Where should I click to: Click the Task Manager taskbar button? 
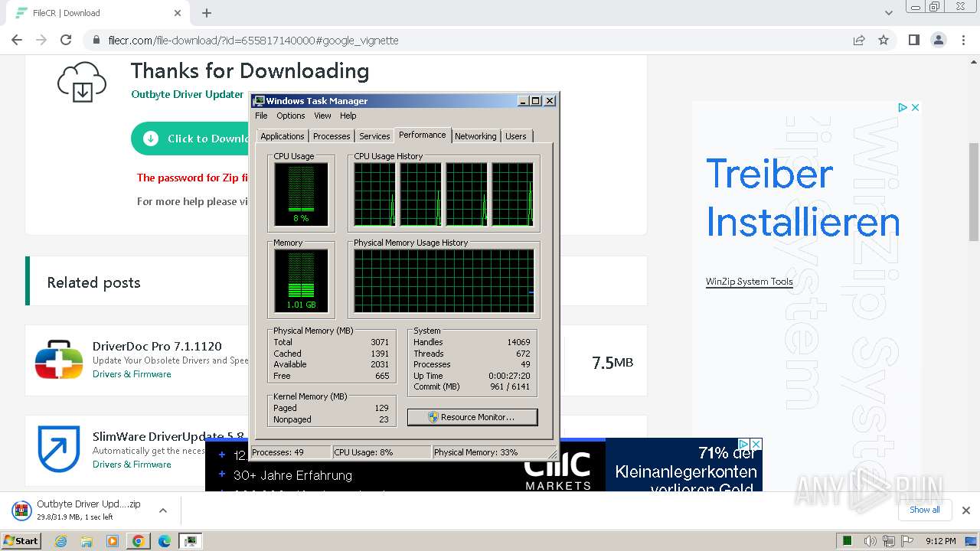coord(190,541)
